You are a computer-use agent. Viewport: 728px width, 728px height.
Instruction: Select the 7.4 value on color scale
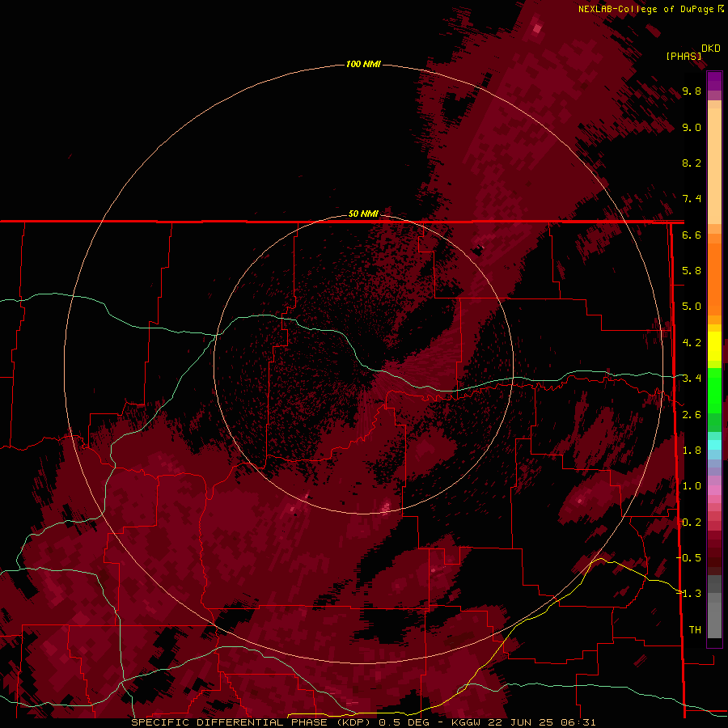[x=692, y=199]
